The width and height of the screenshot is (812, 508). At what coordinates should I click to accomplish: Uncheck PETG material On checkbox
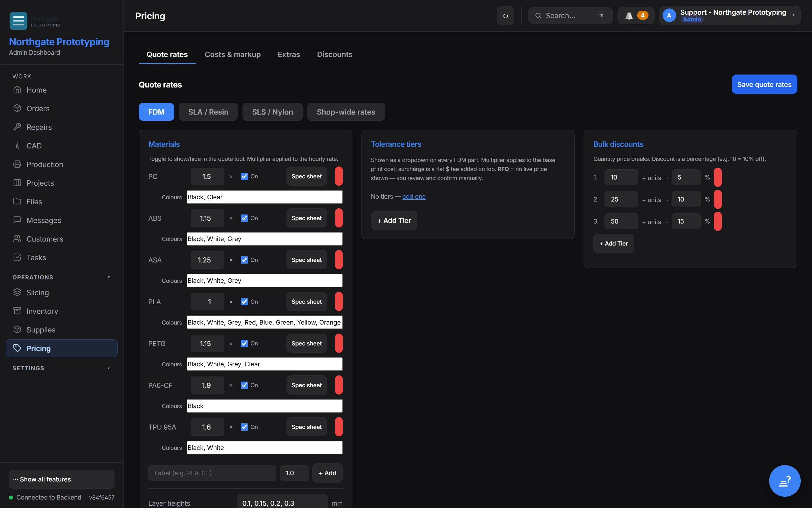point(244,343)
